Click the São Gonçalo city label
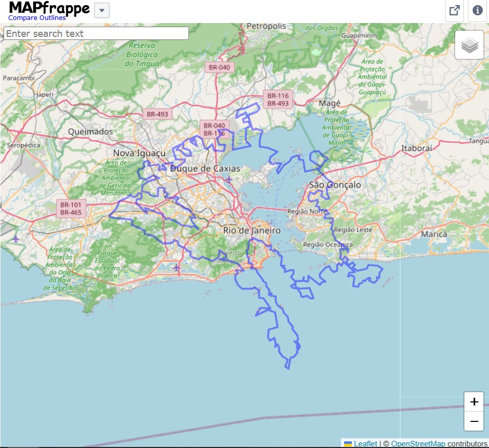This screenshot has height=448, width=489. (x=335, y=185)
